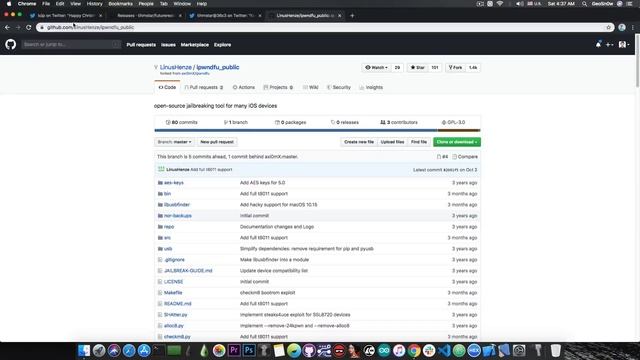Image resolution: width=640 pixels, height=360 pixels.
Task: Open Chrome's Bookmarks menu
Action: coord(120,4)
